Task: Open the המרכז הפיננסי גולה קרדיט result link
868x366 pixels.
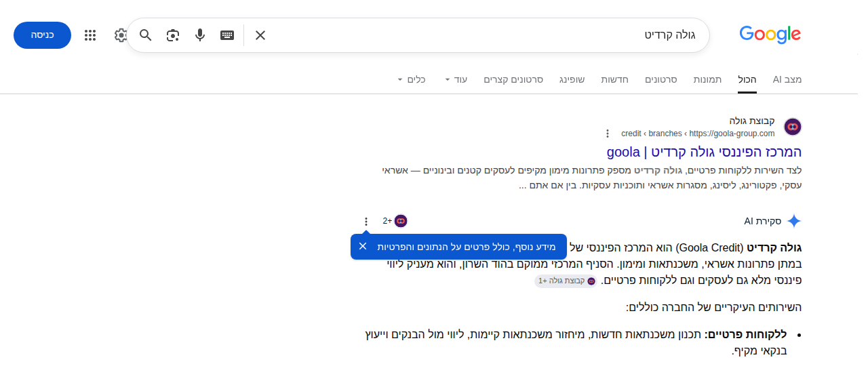Action: point(704,151)
